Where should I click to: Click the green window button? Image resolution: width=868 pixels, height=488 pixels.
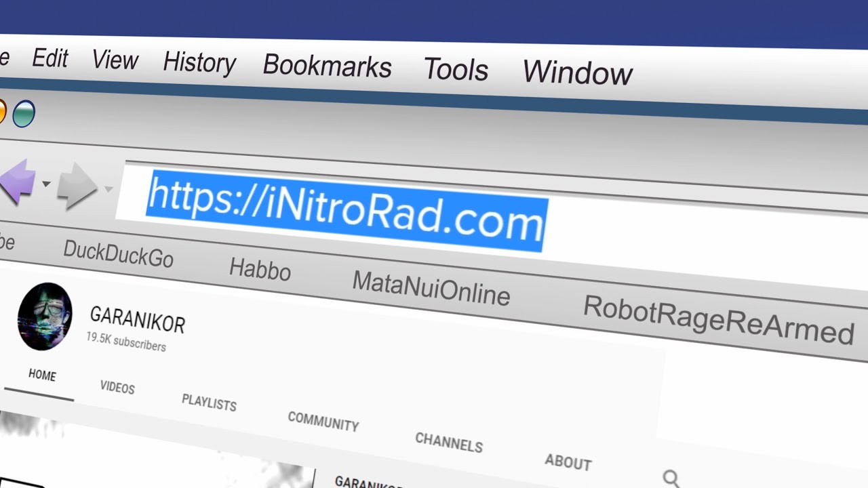24,113
